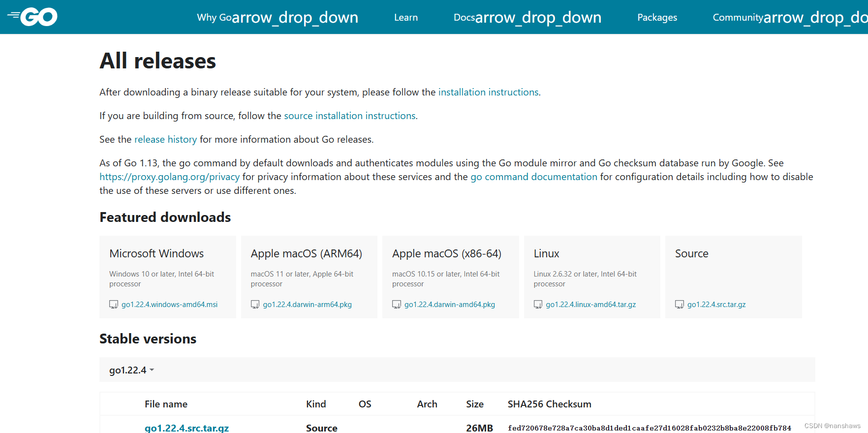Click 'Linux 2.6.32 or later, Intel 64-bit processor' text
Image resolution: width=868 pixels, height=433 pixels.
[x=585, y=279]
